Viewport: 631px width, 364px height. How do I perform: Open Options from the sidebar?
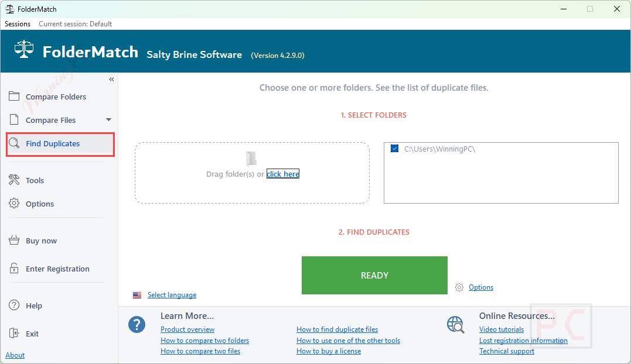(40, 204)
